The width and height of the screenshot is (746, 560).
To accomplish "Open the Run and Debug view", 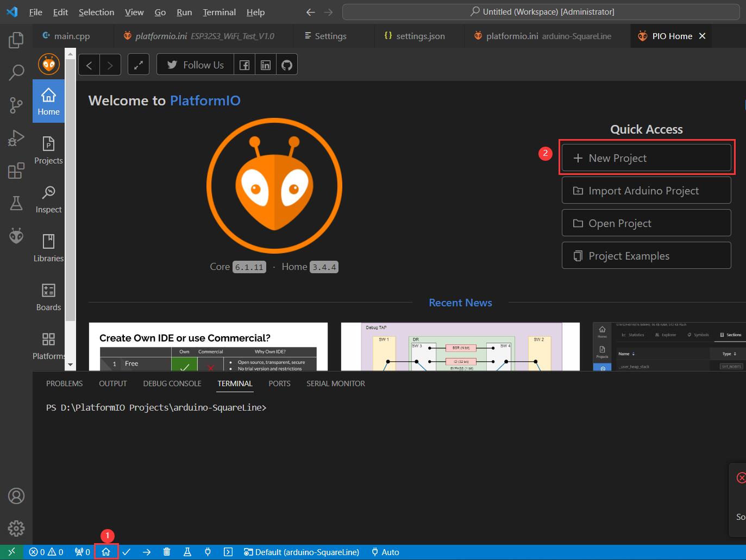I will point(16,138).
